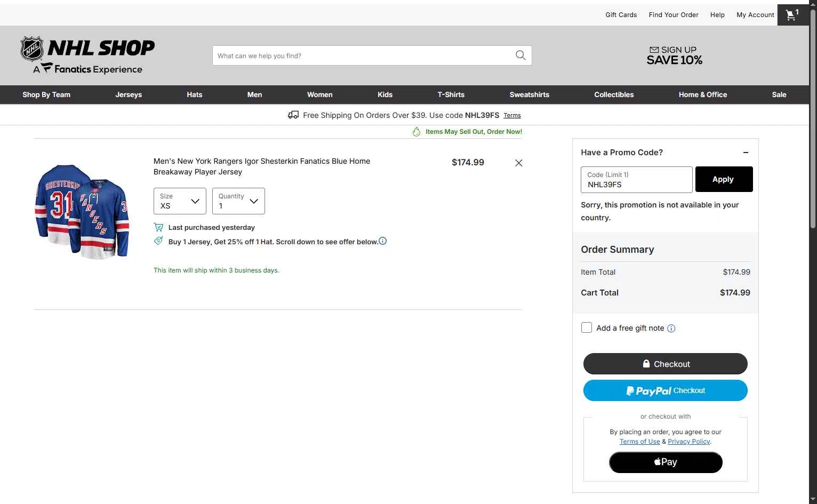Click the Cart Total amount $174.99
The image size is (817, 504).
pos(735,293)
